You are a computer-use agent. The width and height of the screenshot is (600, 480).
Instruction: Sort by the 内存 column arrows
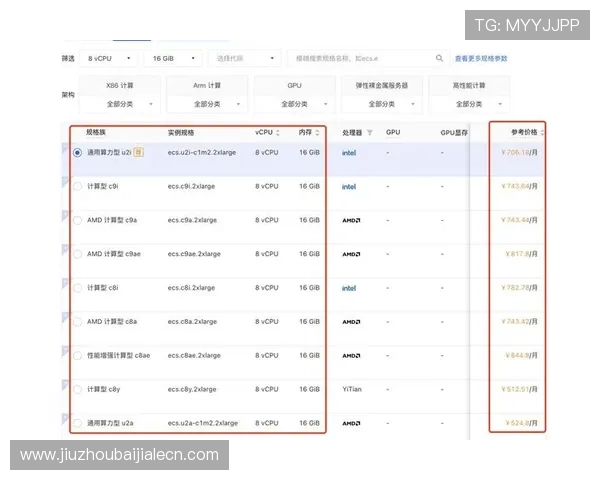point(317,132)
